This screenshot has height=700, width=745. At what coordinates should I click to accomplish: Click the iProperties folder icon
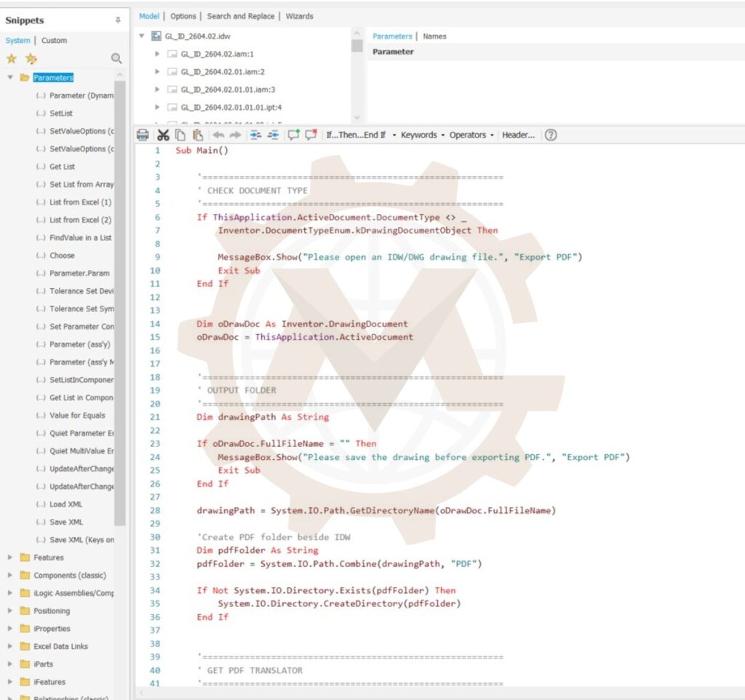[25, 628]
